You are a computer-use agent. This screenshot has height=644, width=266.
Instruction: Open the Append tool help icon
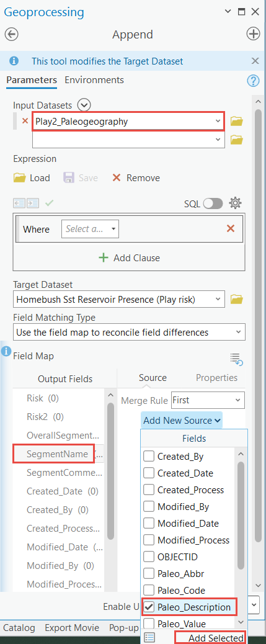click(253, 81)
